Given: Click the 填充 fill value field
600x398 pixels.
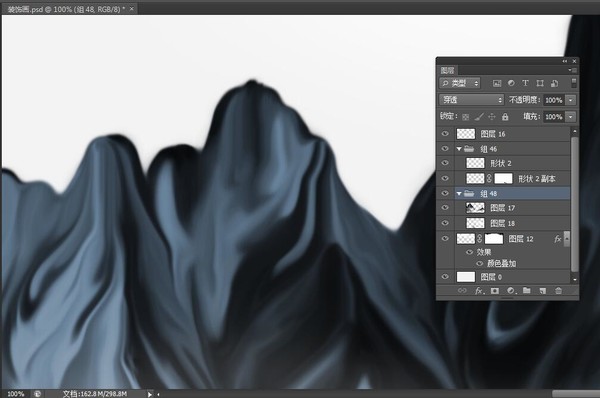Looking at the screenshot, I should pyautogui.click(x=553, y=117).
